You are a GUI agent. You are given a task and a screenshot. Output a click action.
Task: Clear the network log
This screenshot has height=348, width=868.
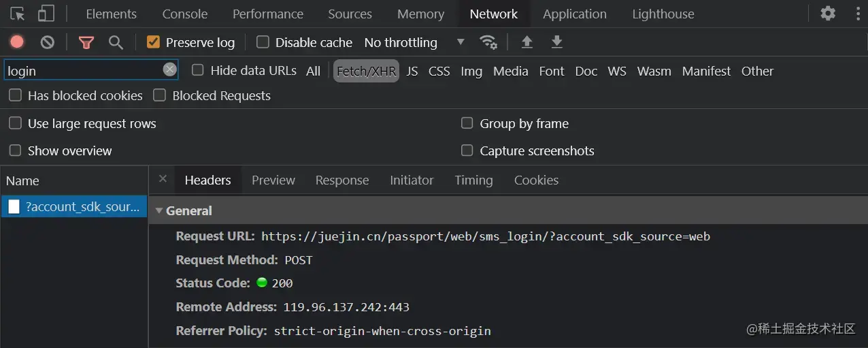[x=47, y=42]
